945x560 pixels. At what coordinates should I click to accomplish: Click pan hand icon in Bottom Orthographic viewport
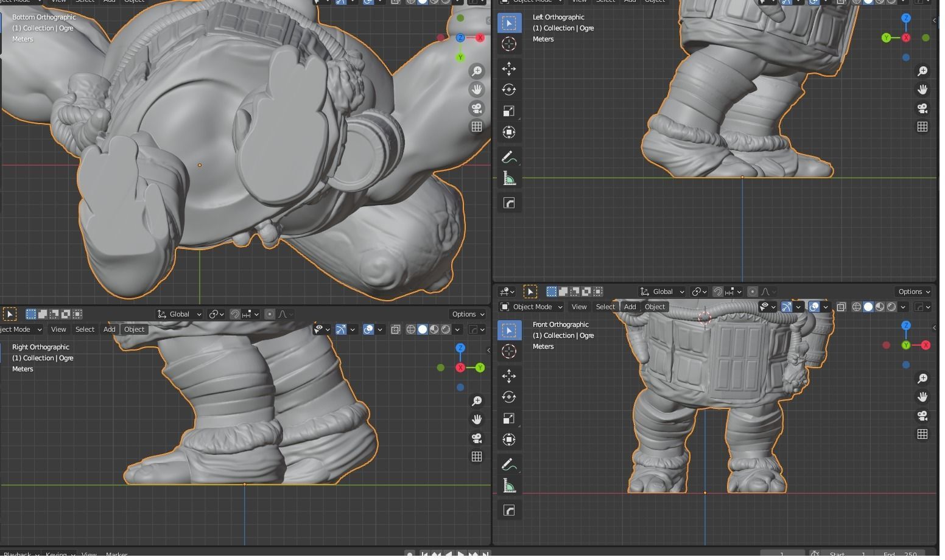477,90
